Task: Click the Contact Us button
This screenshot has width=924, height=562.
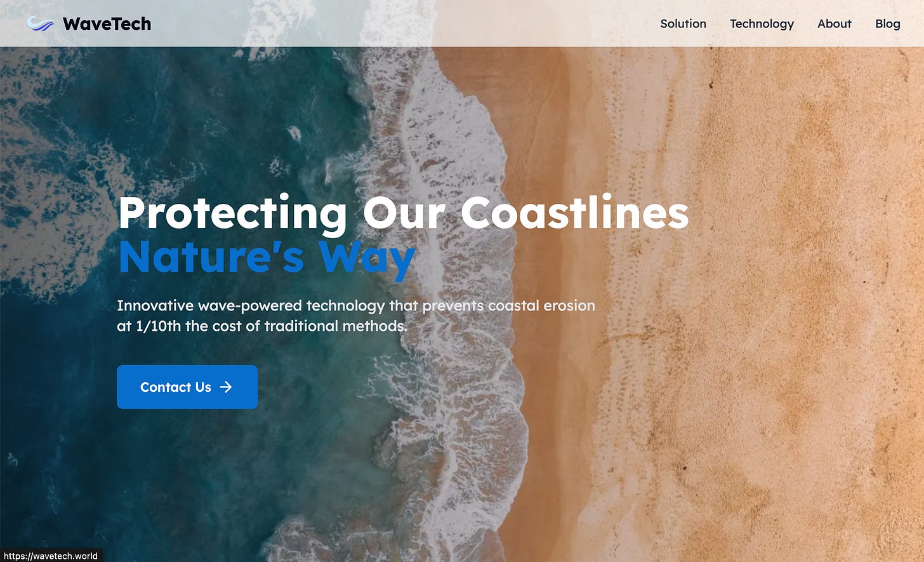Action: click(187, 387)
